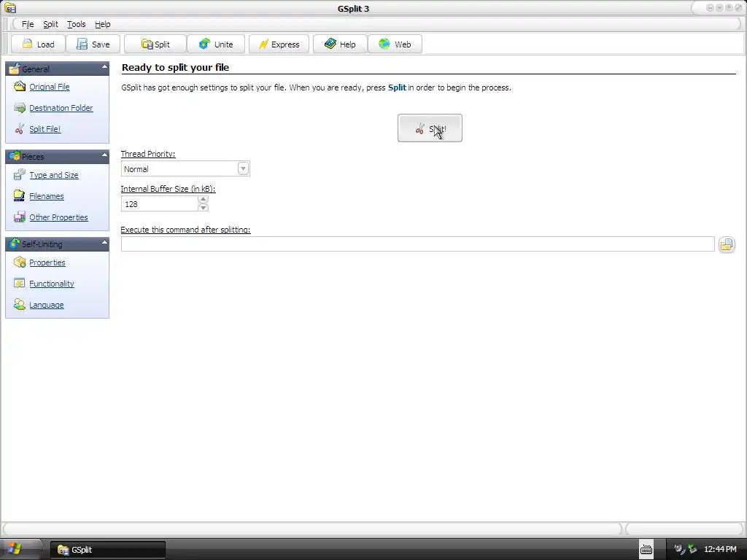The height and width of the screenshot is (560, 747).
Task: Click the Internal Buffer Size field
Action: coord(160,204)
